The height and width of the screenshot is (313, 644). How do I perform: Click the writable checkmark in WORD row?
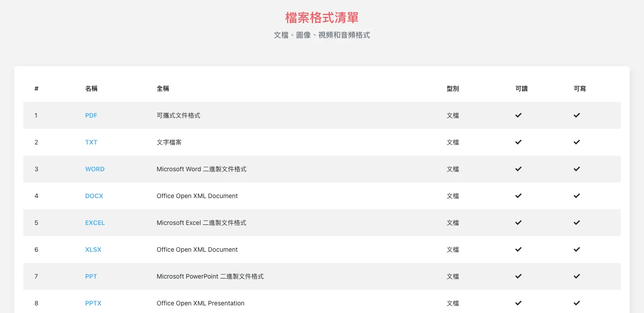point(577,169)
